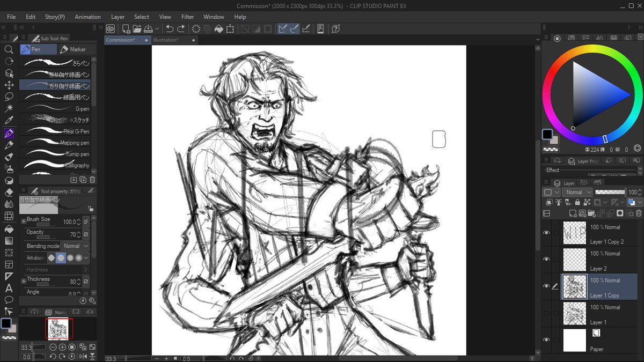This screenshot has height=362, width=644.
Task: Select the Text tool
Action: pos(9,288)
